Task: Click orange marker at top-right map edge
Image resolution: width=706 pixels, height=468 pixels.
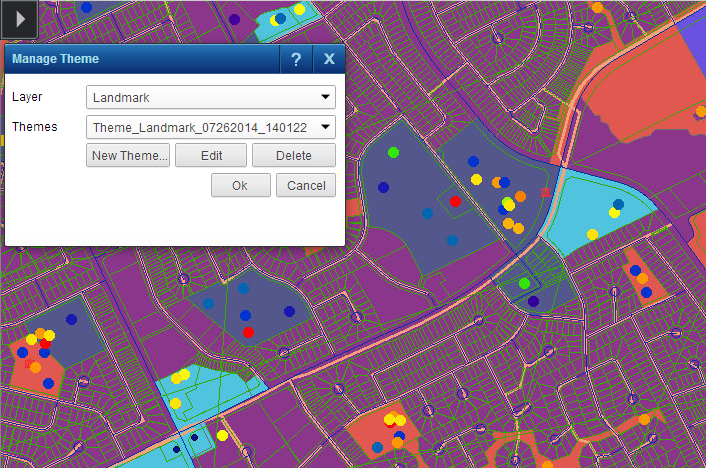Action: (x=597, y=7)
